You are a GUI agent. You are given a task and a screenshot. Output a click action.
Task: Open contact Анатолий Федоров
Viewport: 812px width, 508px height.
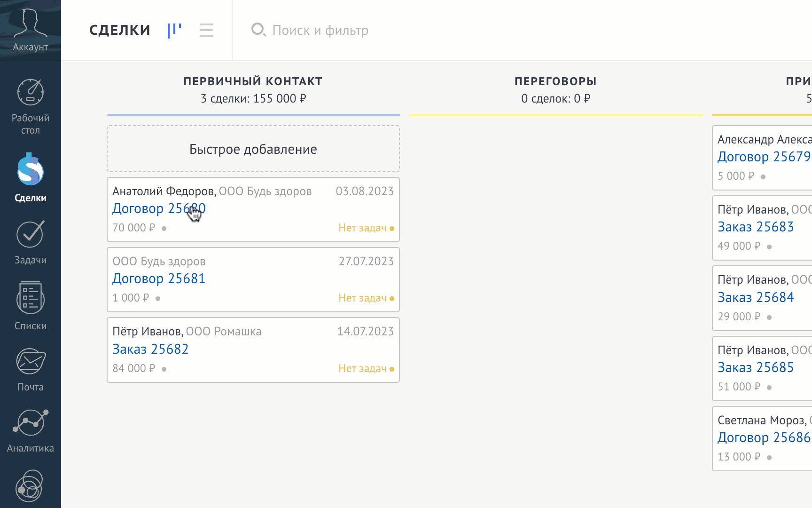pyautogui.click(x=163, y=191)
